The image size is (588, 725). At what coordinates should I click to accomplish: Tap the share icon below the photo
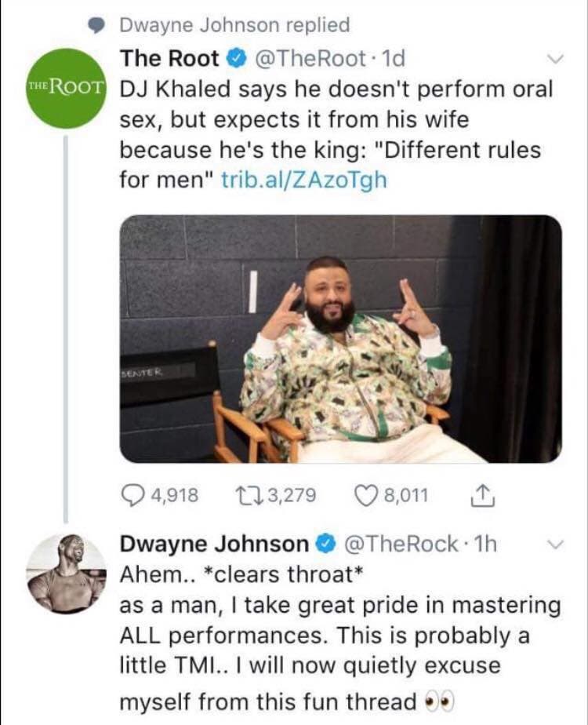476,494
